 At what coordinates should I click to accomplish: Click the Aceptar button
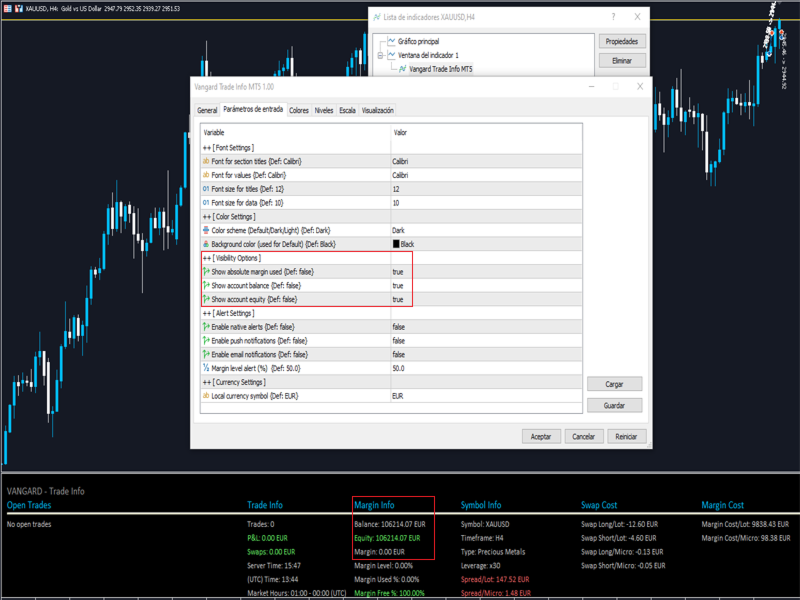541,437
